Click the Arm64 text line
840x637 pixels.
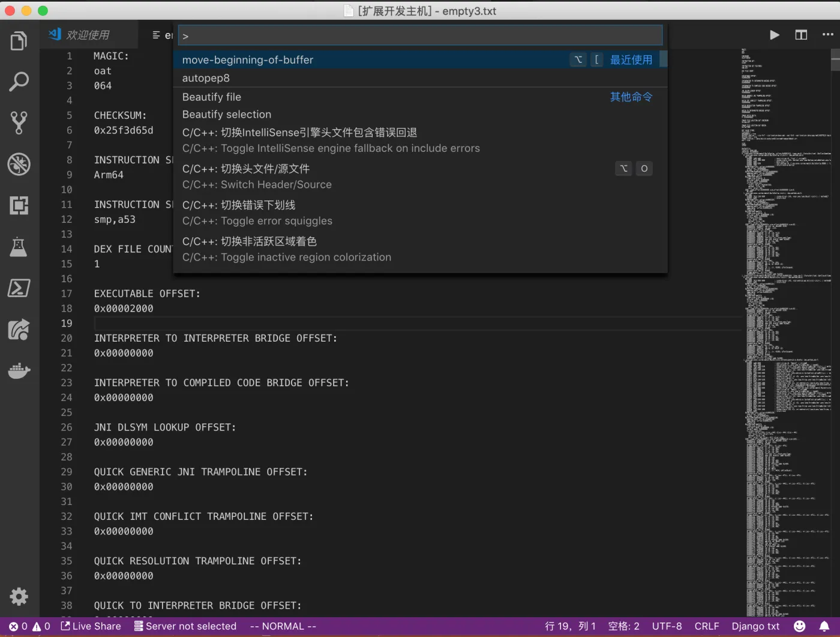click(109, 175)
